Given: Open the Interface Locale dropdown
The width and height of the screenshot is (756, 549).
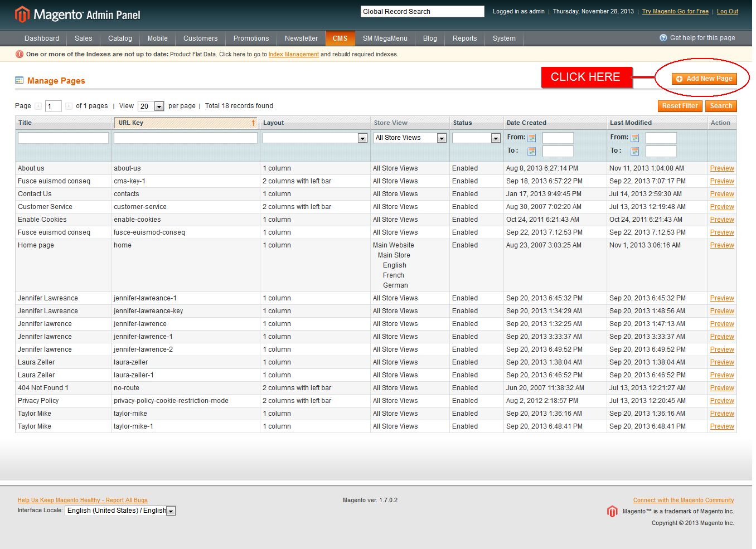Looking at the screenshot, I should pos(120,511).
